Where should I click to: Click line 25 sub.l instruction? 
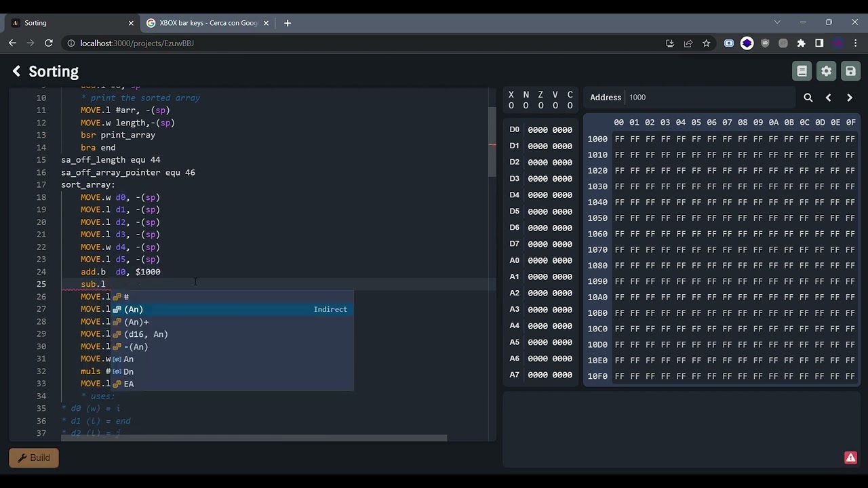(93, 284)
